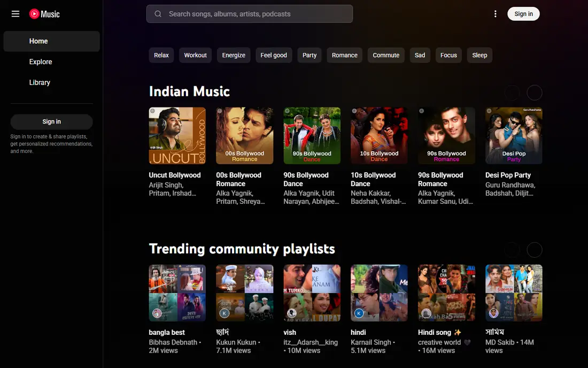This screenshot has width=588, height=368.
Task: Open bangla best playlist thumbnail
Action: (x=177, y=293)
